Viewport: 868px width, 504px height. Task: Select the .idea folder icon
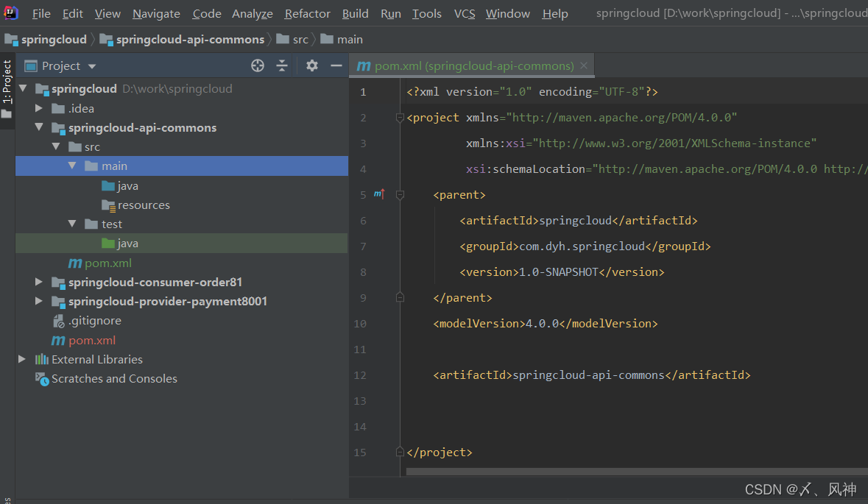pyautogui.click(x=58, y=108)
